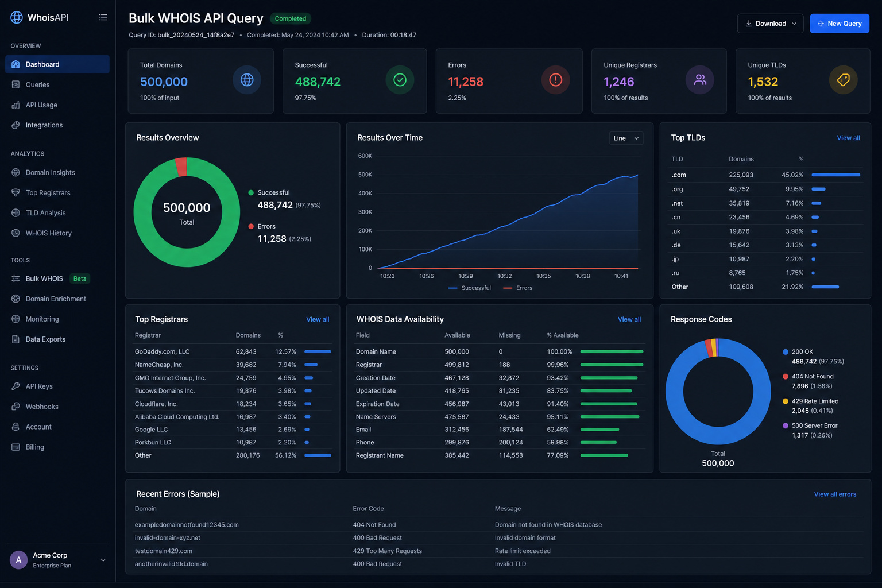This screenshot has width=882, height=588.
Task: Select Top Registrars in Analytics
Action: (x=48, y=193)
